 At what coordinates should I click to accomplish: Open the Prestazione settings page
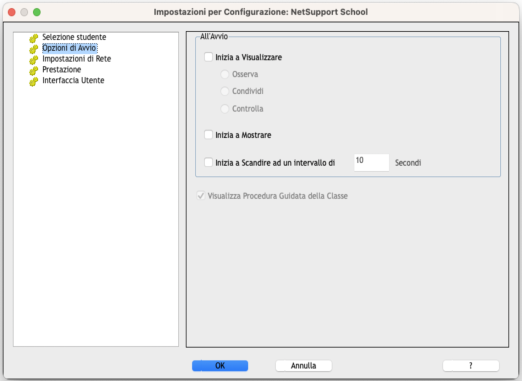pyautogui.click(x=62, y=69)
